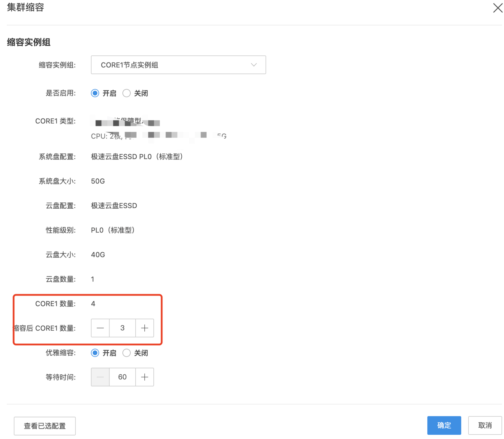Increase 等待时间 with plus button

144,377
